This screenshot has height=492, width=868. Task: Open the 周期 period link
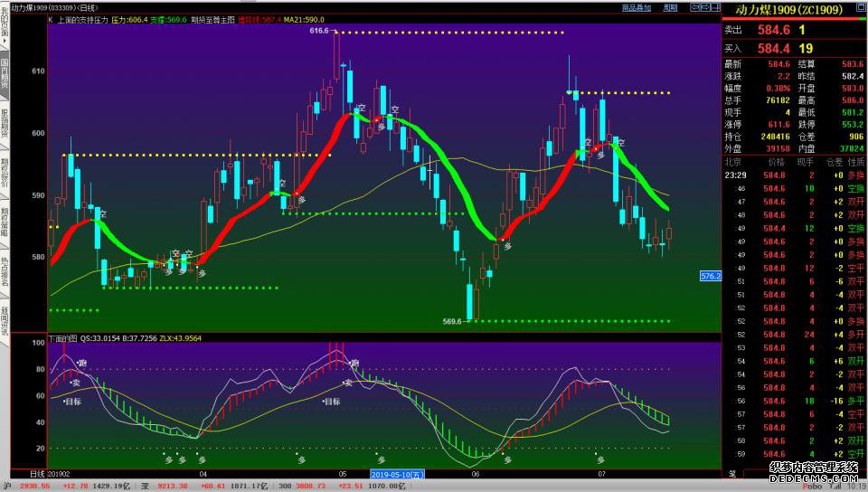(670, 8)
